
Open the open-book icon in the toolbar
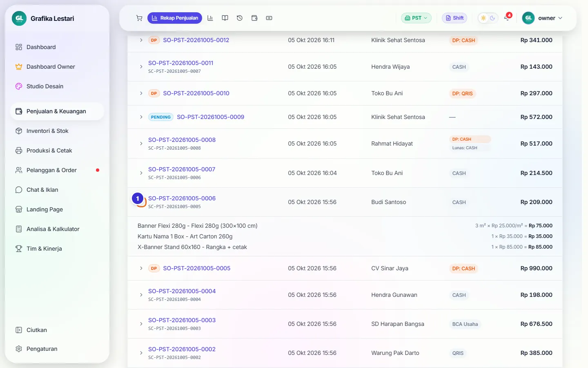(x=225, y=18)
